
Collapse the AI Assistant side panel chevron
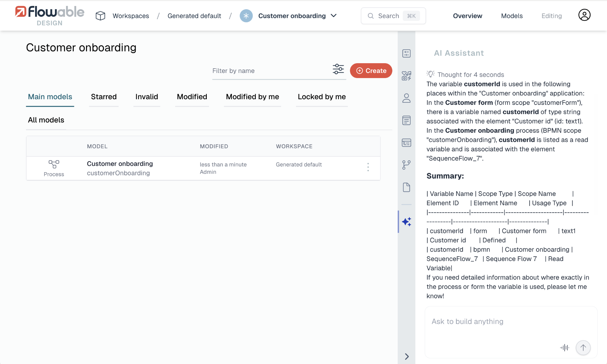tap(407, 356)
